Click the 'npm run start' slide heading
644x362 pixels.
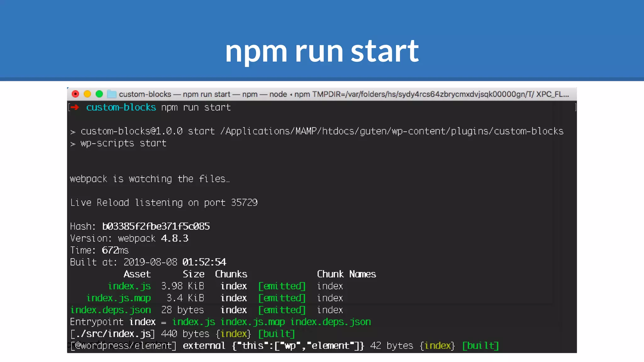point(322,51)
